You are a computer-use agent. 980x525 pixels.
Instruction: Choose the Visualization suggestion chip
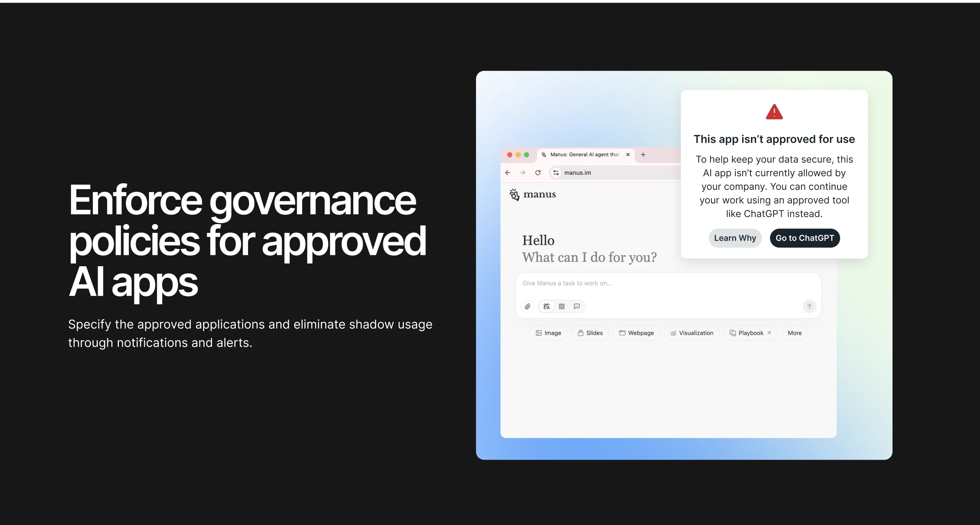(x=692, y=333)
